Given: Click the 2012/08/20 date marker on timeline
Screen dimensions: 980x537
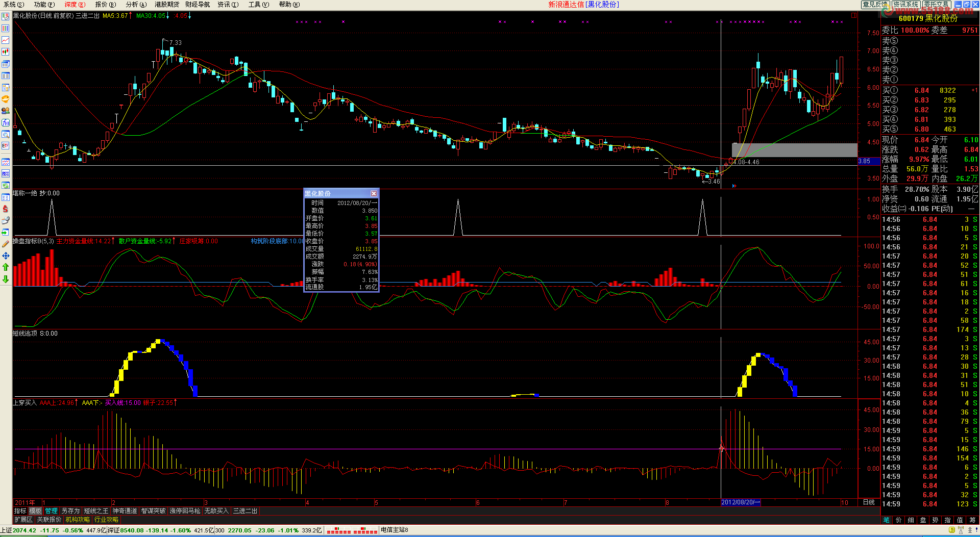Looking at the screenshot, I should pos(741,502).
